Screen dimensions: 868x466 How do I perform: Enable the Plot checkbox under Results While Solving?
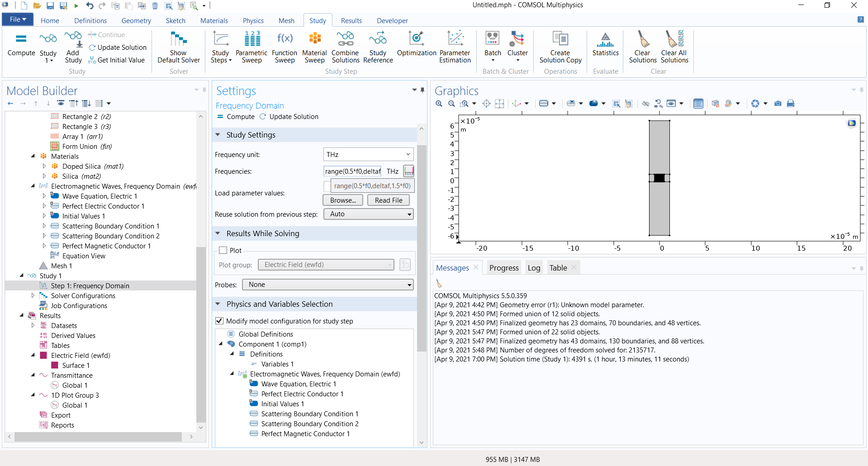(x=223, y=250)
